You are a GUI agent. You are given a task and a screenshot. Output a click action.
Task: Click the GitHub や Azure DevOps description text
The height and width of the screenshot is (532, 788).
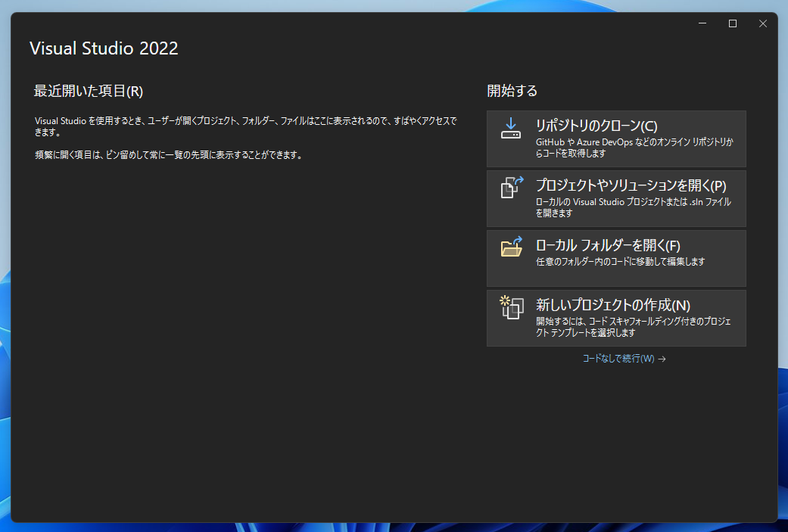coord(636,143)
